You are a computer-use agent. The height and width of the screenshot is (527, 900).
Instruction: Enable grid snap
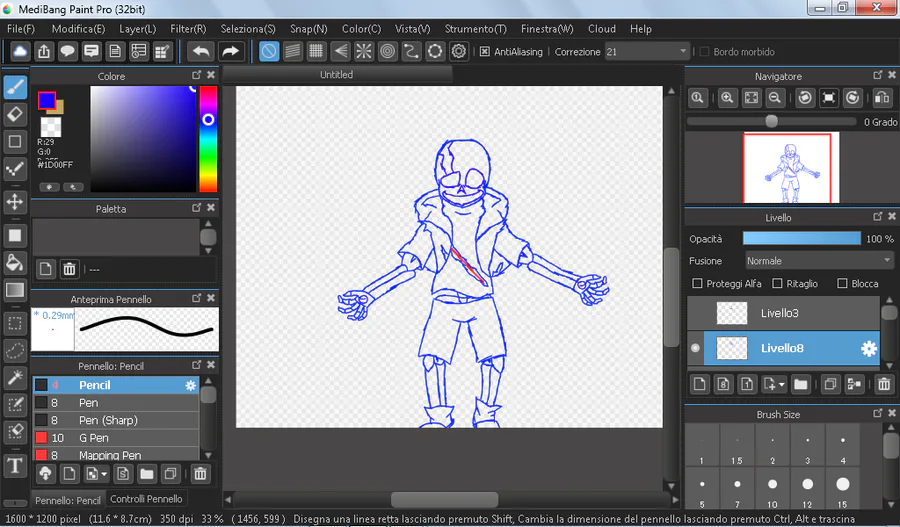tap(316, 52)
